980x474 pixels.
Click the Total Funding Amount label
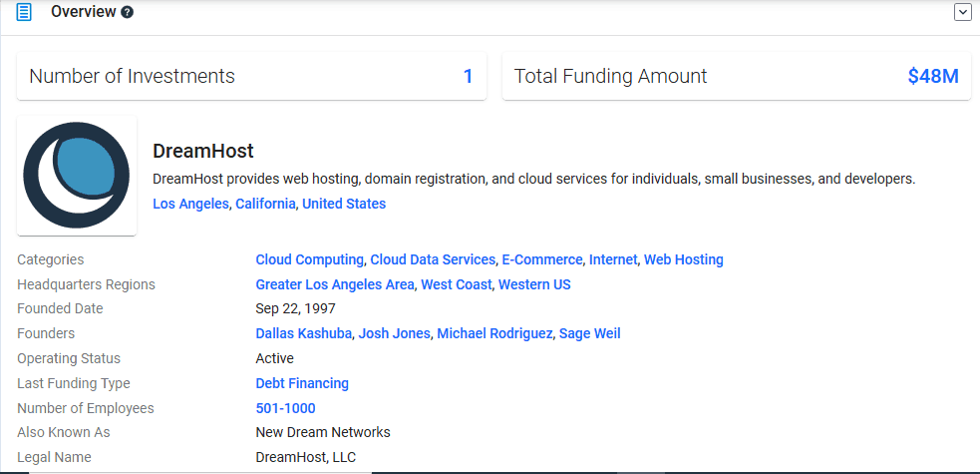point(610,76)
